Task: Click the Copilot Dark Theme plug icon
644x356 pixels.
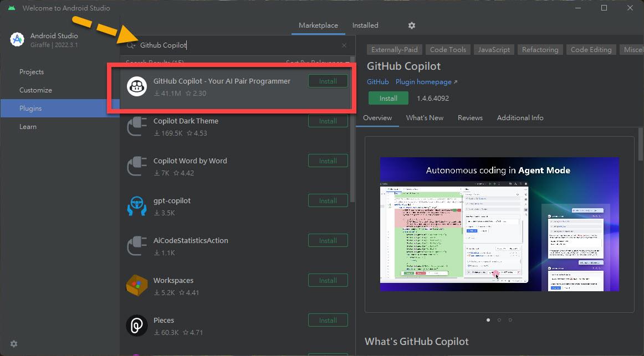Action: click(x=136, y=126)
